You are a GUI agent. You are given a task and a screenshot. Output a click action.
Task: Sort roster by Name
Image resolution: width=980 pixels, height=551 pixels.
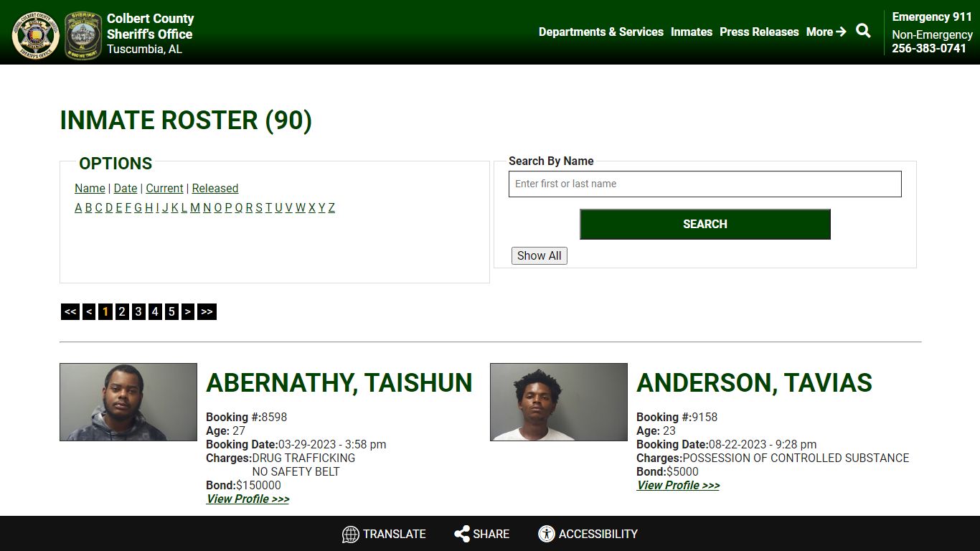click(90, 188)
